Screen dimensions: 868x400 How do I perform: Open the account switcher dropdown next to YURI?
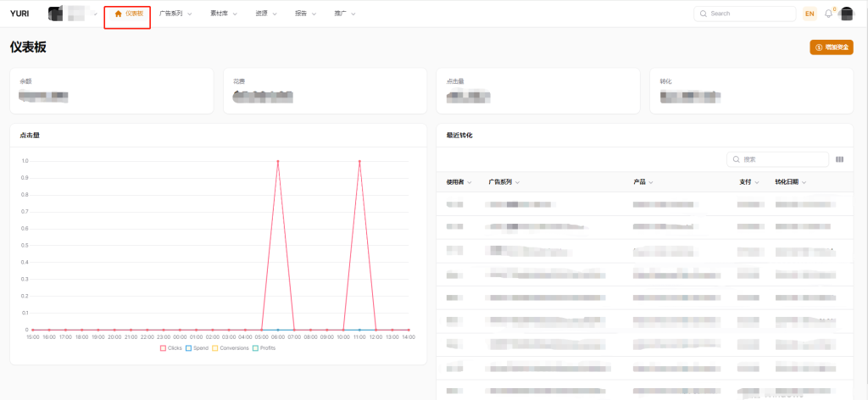pyautogui.click(x=95, y=14)
